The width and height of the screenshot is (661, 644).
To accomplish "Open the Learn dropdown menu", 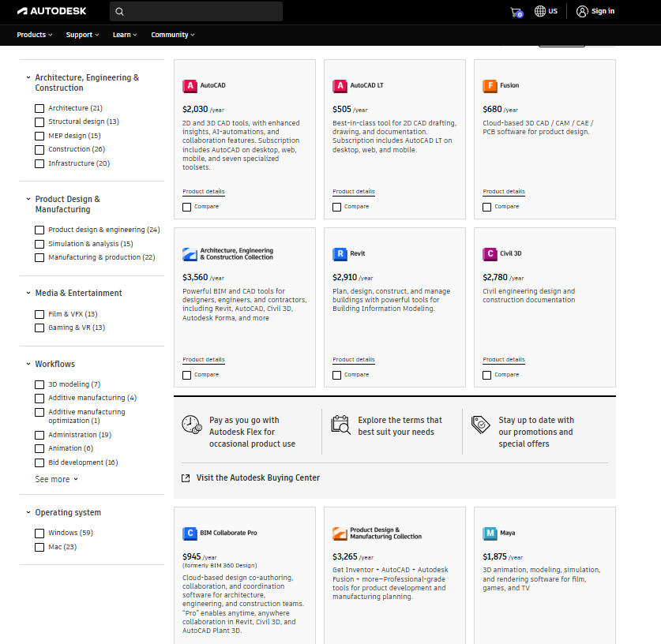I will tap(125, 35).
